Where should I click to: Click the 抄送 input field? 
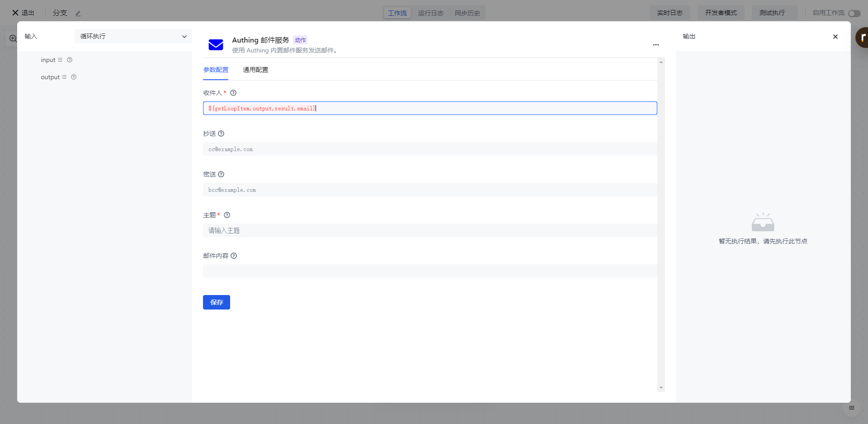pos(429,149)
